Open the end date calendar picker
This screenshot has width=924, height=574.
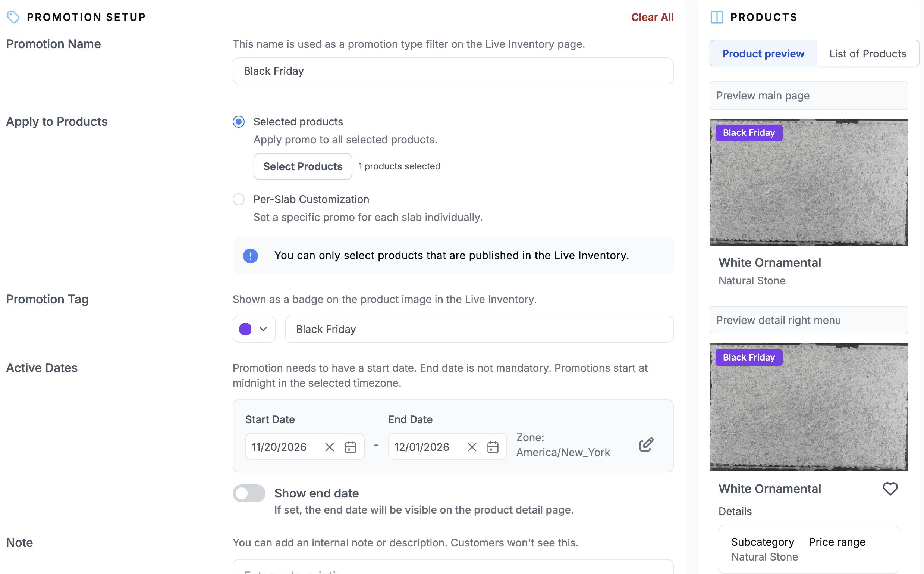(x=492, y=447)
